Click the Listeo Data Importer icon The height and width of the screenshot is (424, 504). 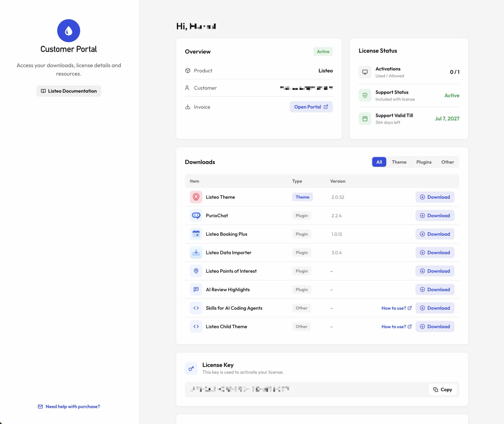click(x=196, y=252)
